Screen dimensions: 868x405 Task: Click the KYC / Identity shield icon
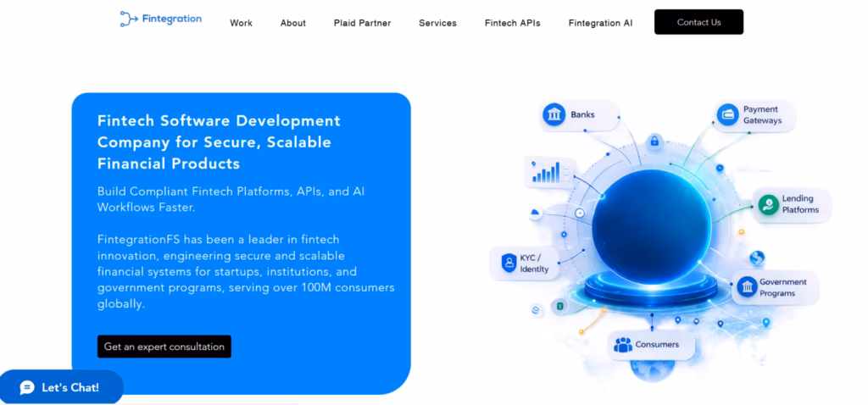[509, 263]
